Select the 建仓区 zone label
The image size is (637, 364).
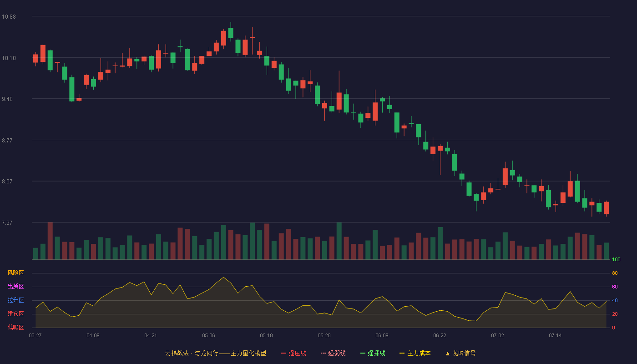15,314
